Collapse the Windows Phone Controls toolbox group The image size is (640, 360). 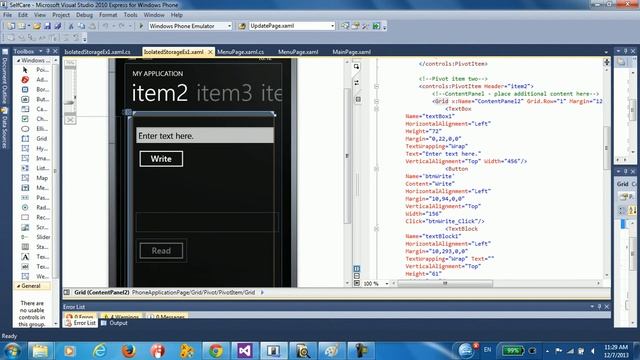click(x=18, y=60)
